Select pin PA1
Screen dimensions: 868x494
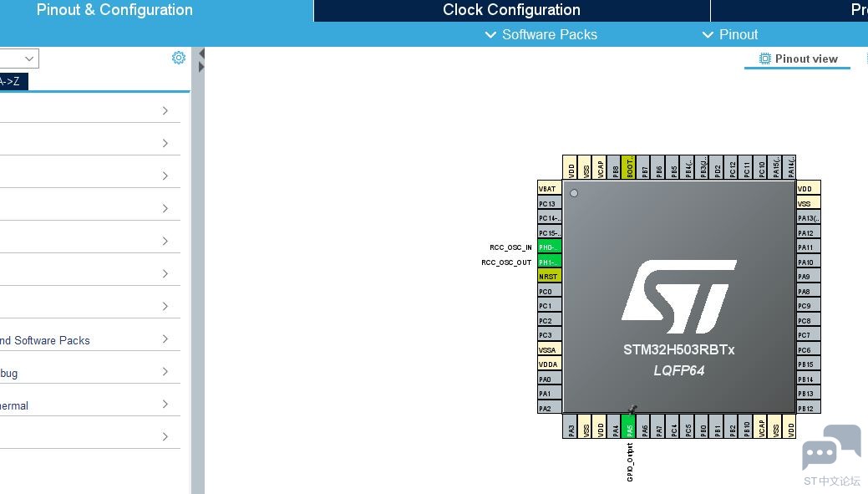click(549, 393)
